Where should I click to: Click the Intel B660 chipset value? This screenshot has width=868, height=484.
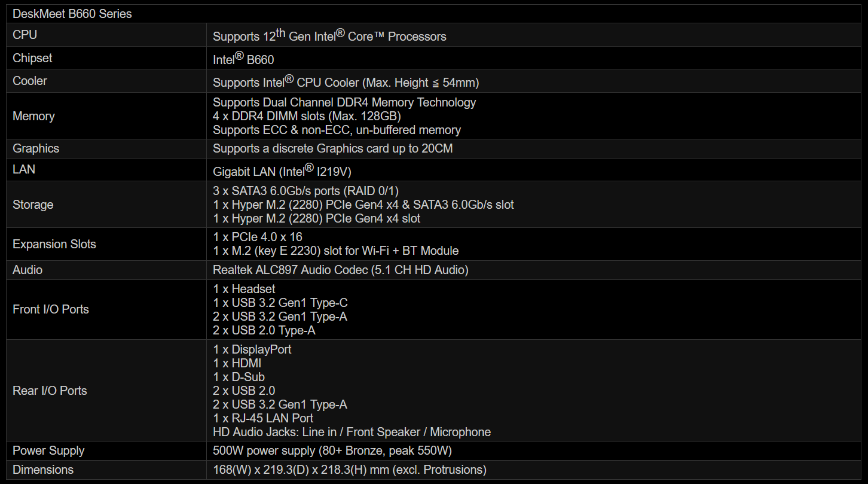click(x=243, y=59)
